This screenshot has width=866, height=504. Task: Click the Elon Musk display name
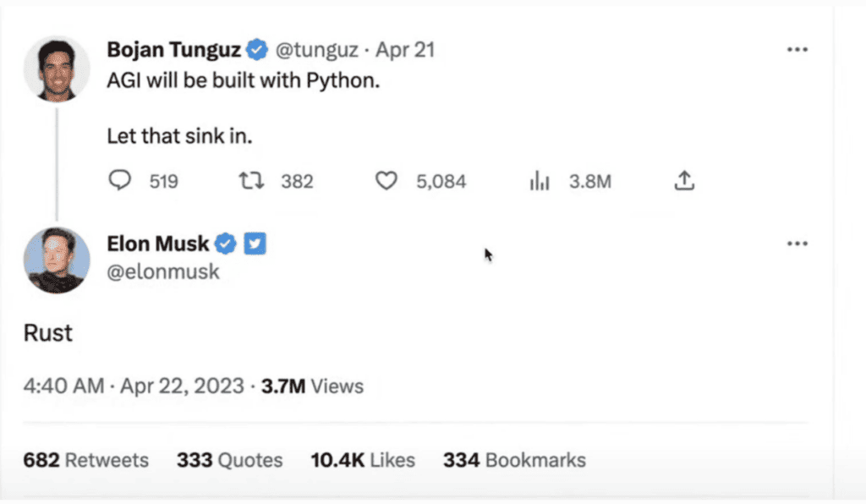157,244
